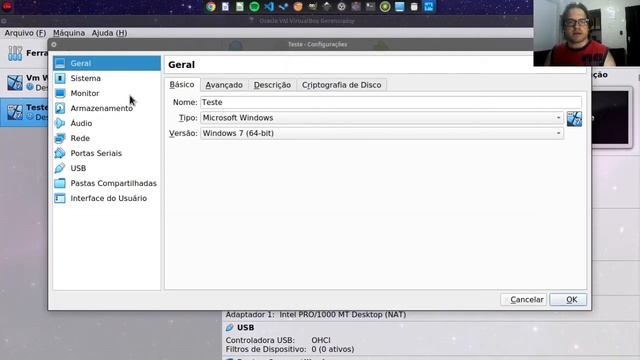Open the terminal icon in dock

tap(370, 7)
